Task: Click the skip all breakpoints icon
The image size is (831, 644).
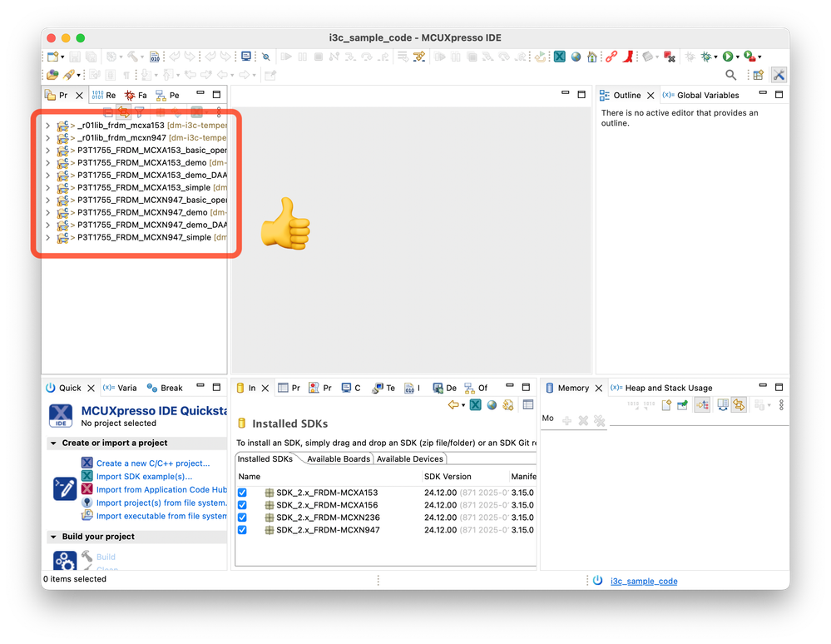Action: click(x=266, y=57)
